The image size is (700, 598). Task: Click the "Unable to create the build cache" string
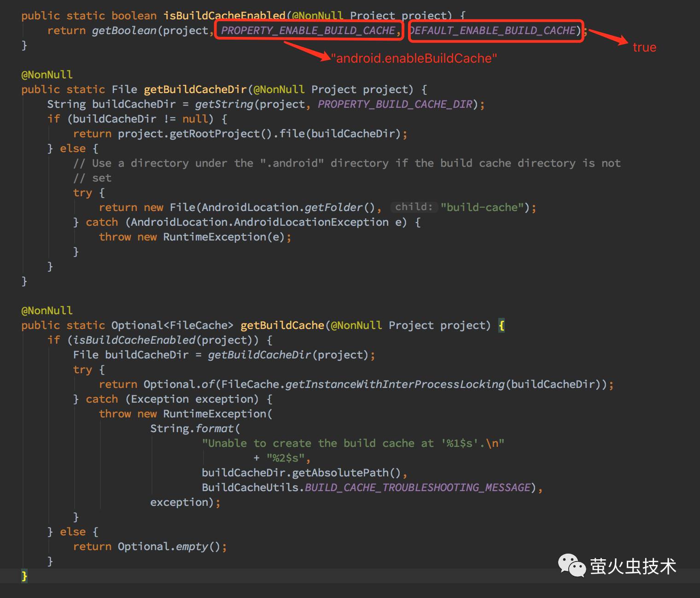point(353,443)
